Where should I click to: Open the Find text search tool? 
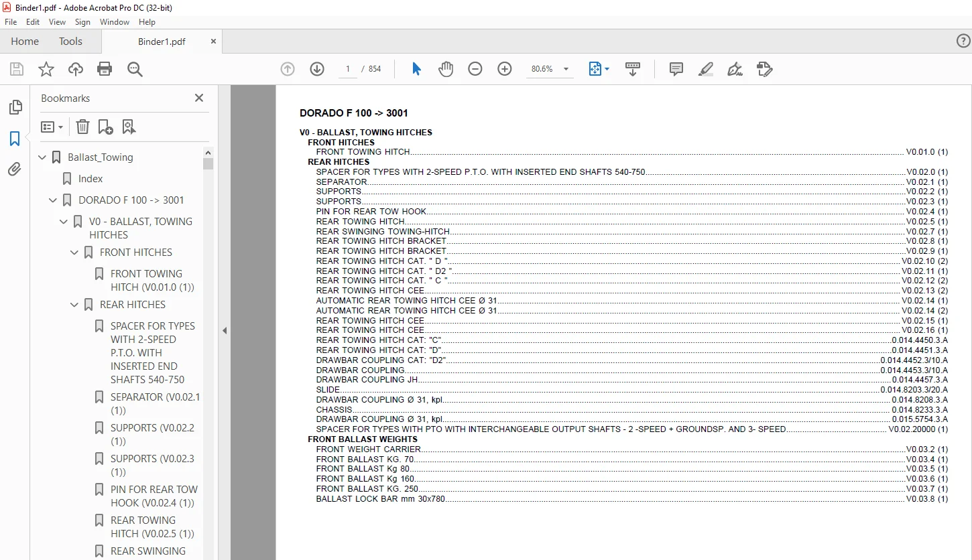click(135, 69)
